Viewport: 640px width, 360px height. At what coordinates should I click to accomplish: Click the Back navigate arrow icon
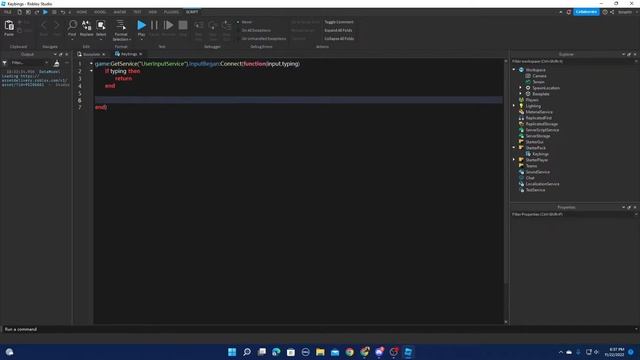44,26
